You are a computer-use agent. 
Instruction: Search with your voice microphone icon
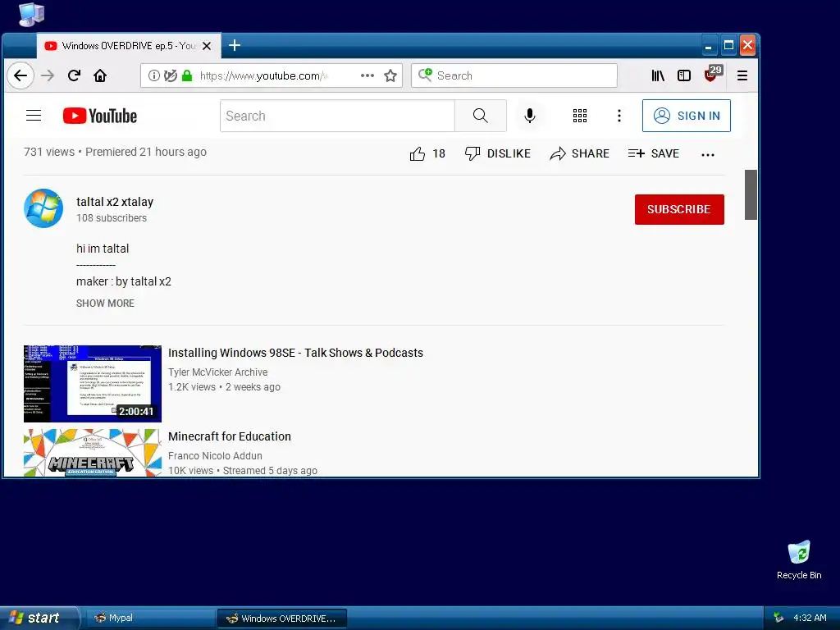coord(530,116)
